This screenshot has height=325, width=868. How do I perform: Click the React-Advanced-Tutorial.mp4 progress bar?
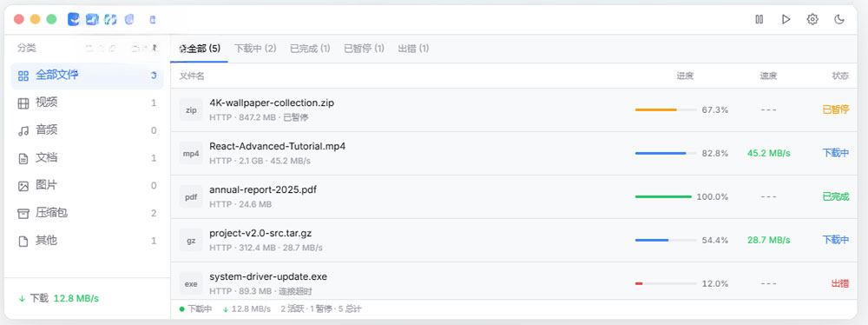(x=666, y=153)
